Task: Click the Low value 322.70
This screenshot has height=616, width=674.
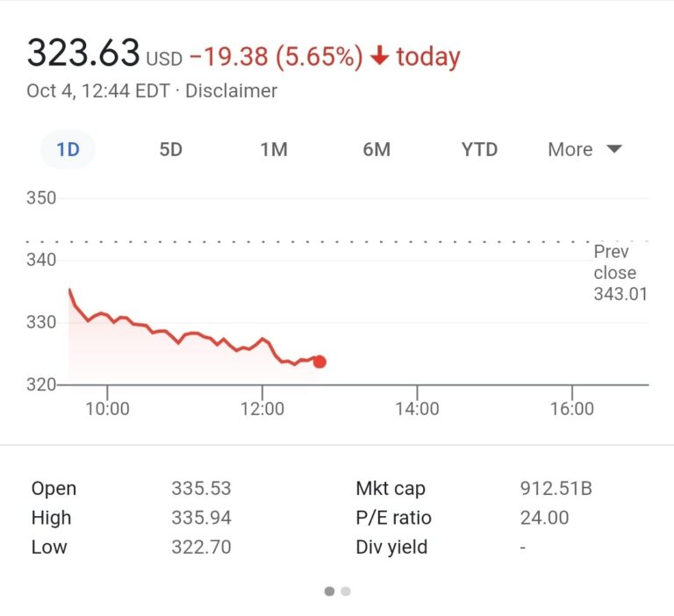Action: coord(201,548)
